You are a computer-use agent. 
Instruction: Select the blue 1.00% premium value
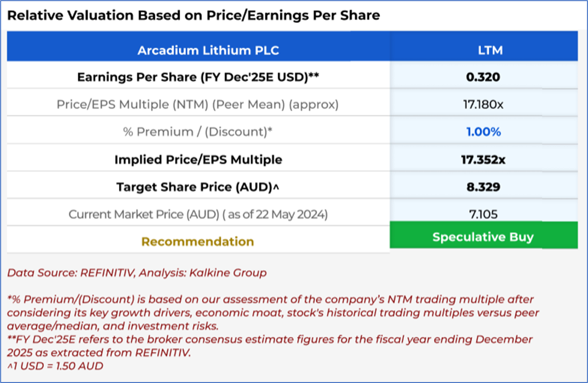pyautogui.click(x=483, y=132)
